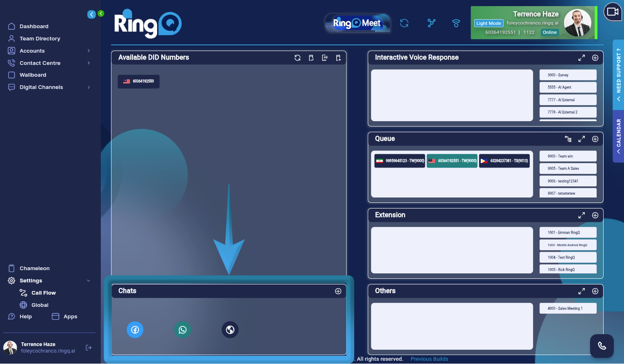Toggle the Online status indicator

click(549, 32)
